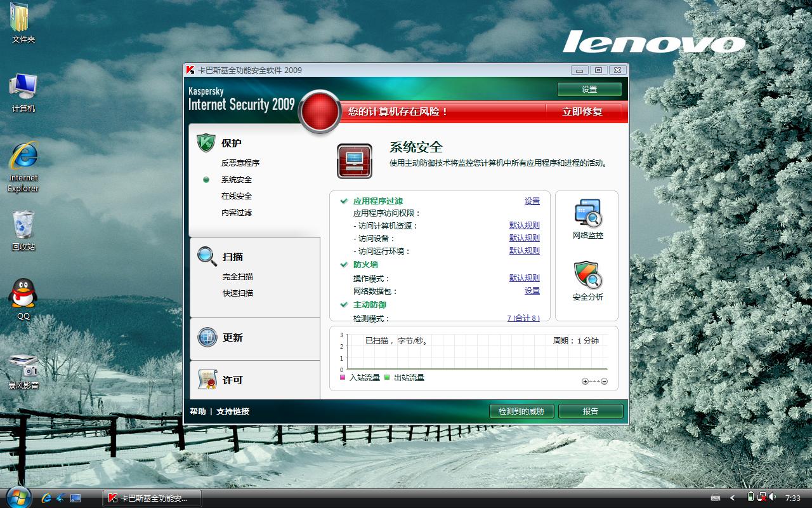Click the 检测到的威胁 button
The image size is (812, 508).
521,411
